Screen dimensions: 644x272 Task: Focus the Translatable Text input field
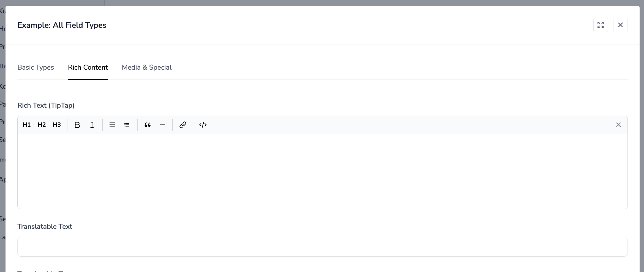coord(322,247)
